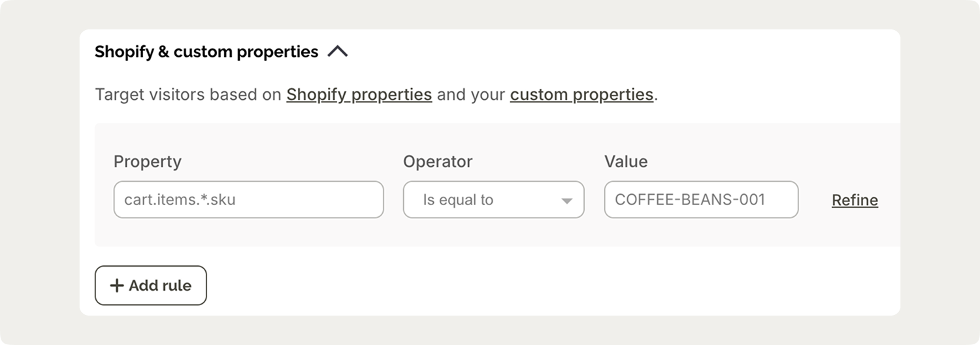Focus the Property field with cart.items.*.sku
Screen dimensions: 980x345
point(248,200)
